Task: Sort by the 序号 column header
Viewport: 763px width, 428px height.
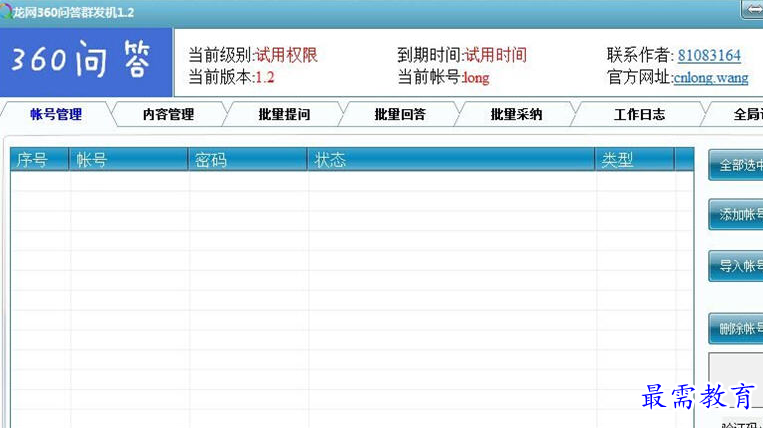Action: click(x=39, y=160)
